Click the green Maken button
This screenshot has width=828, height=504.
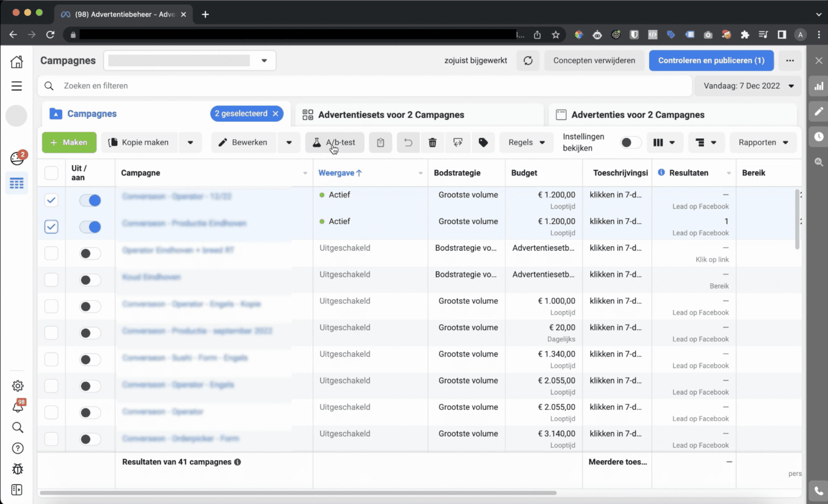[x=69, y=142]
